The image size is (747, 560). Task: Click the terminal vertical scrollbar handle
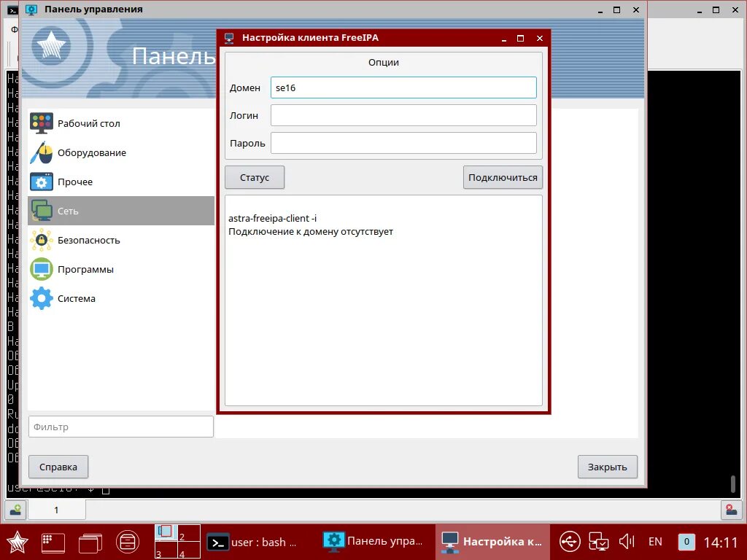(734, 484)
